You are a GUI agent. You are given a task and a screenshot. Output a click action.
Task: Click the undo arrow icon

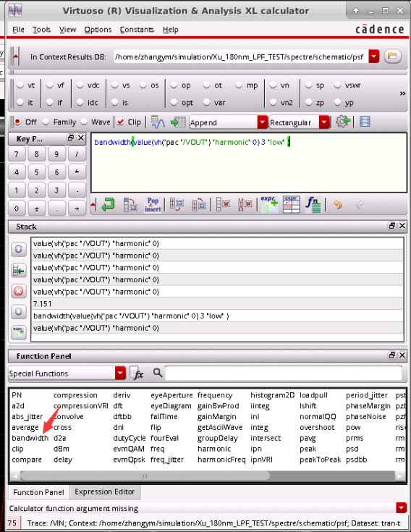(x=338, y=205)
